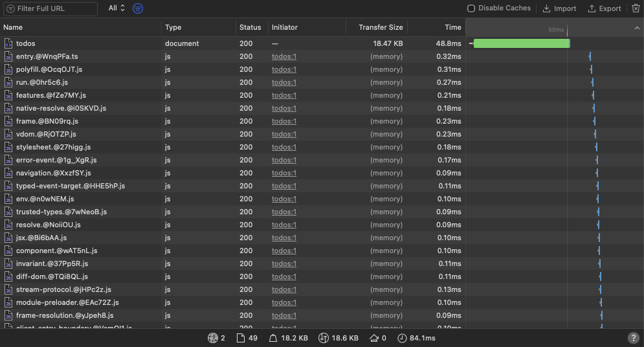644x347 pixels.
Task: Click the redirects count icon
Action: [x=374, y=338]
